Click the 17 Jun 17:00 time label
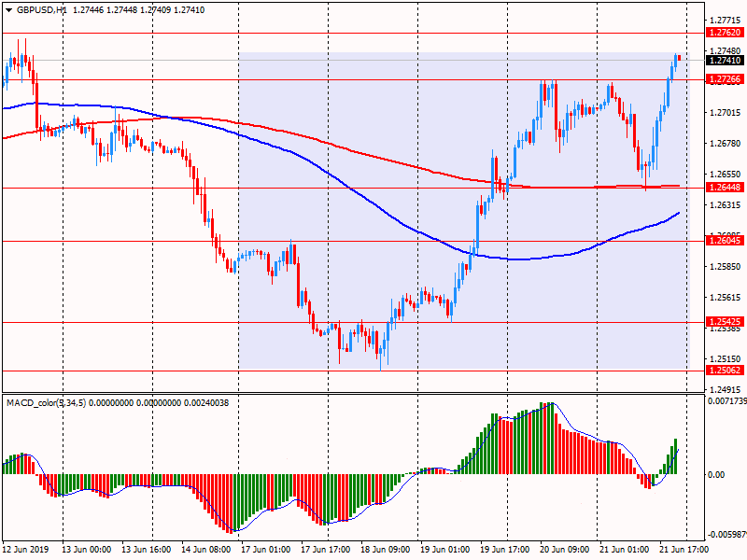747x560 pixels. (326, 549)
